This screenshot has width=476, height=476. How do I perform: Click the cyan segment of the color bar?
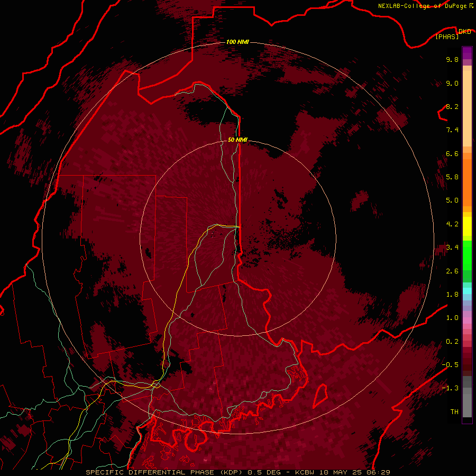point(467,290)
